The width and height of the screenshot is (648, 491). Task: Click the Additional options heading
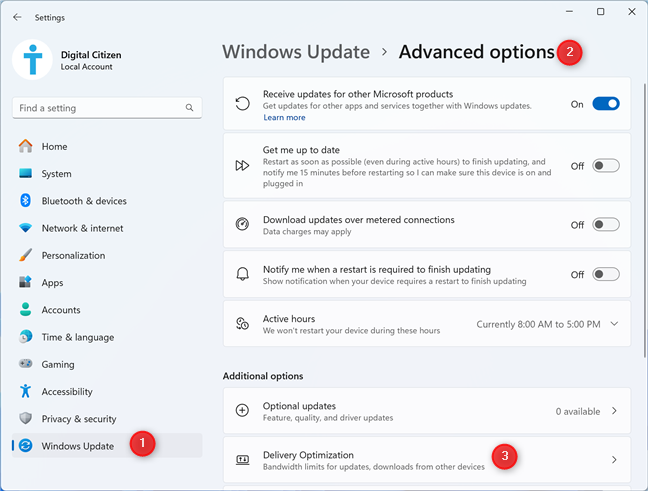tap(263, 376)
